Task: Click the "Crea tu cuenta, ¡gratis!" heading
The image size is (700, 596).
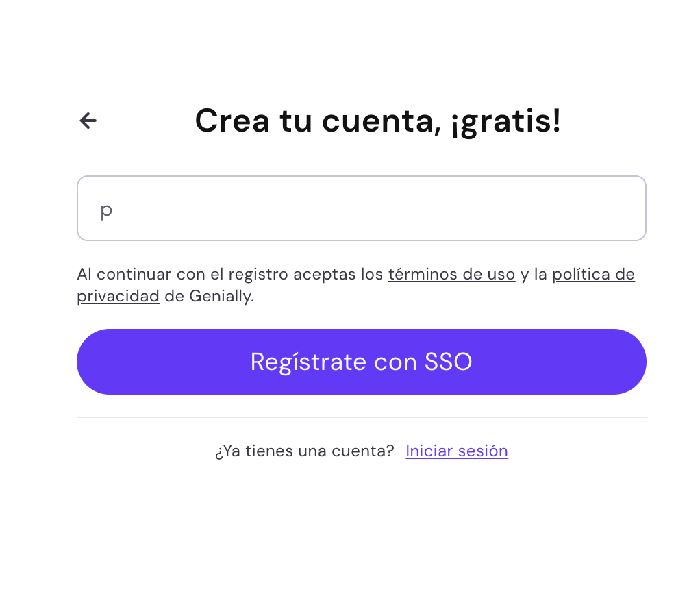Action: 377,121
